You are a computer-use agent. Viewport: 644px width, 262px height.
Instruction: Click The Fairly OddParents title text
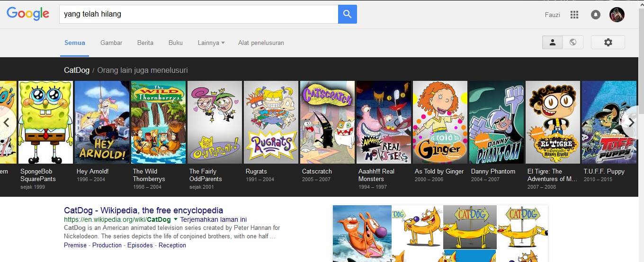tap(206, 175)
